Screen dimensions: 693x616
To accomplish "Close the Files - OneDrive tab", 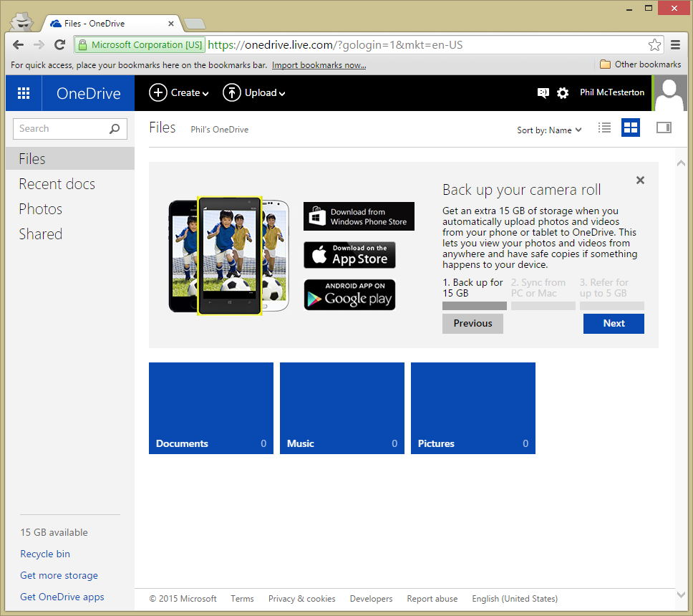I will (171, 24).
